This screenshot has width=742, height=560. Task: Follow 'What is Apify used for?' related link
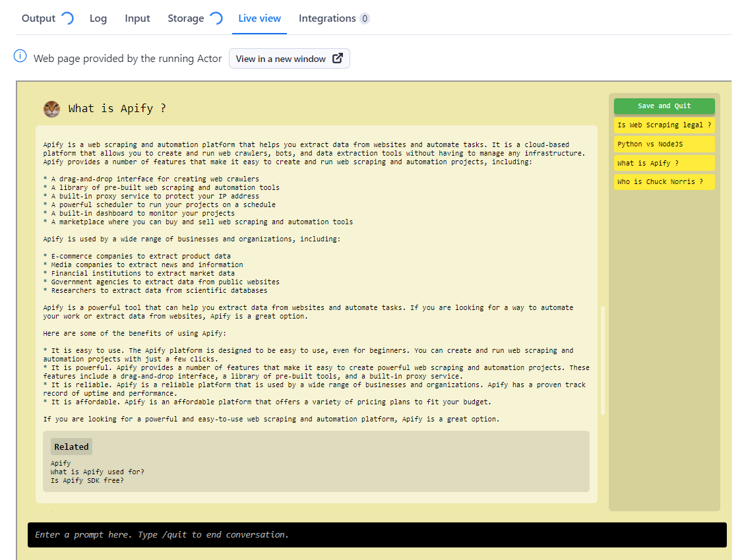[x=98, y=472]
